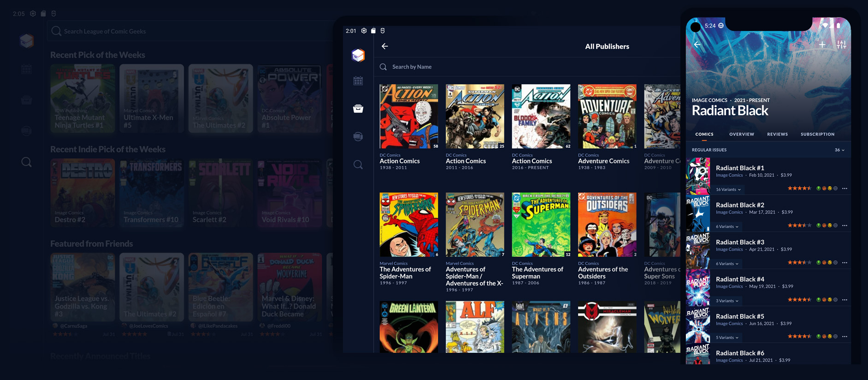Open the calendar icon in dimmed home window sidebar
Viewport: 868px width, 380px height.
click(27, 70)
